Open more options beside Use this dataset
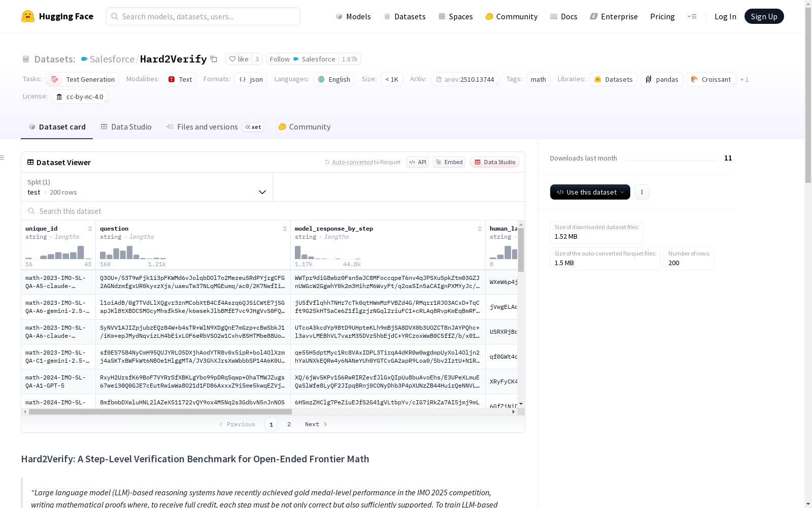The height and width of the screenshot is (508, 812). pyautogui.click(x=642, y=192)
